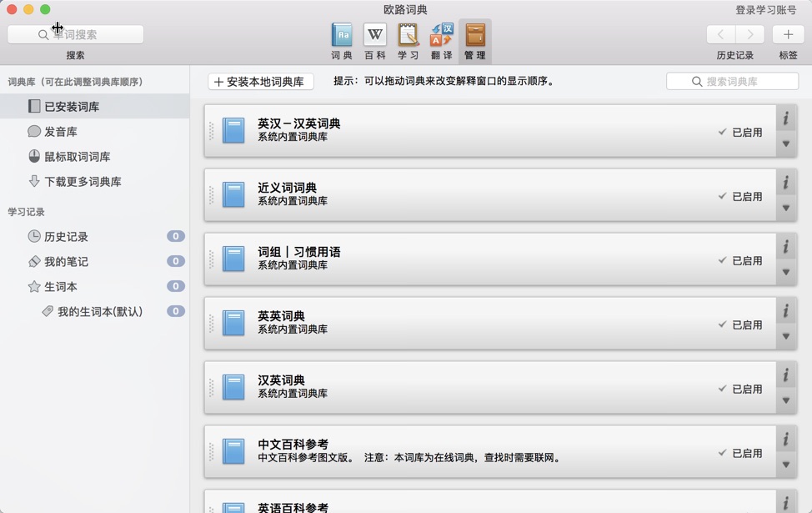Click the clock icon next to 历史记录 sidebar item

pos(34,236)
